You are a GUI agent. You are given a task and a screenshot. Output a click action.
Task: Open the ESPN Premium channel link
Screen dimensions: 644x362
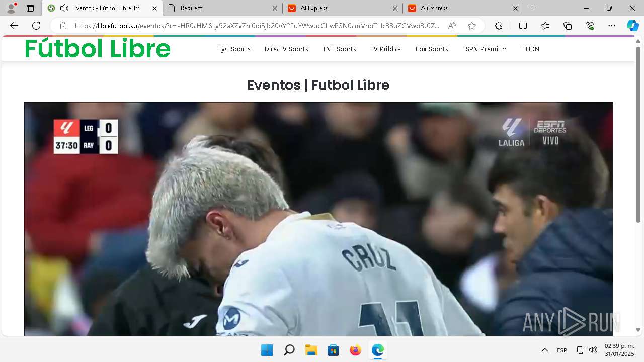pos(485,49)
